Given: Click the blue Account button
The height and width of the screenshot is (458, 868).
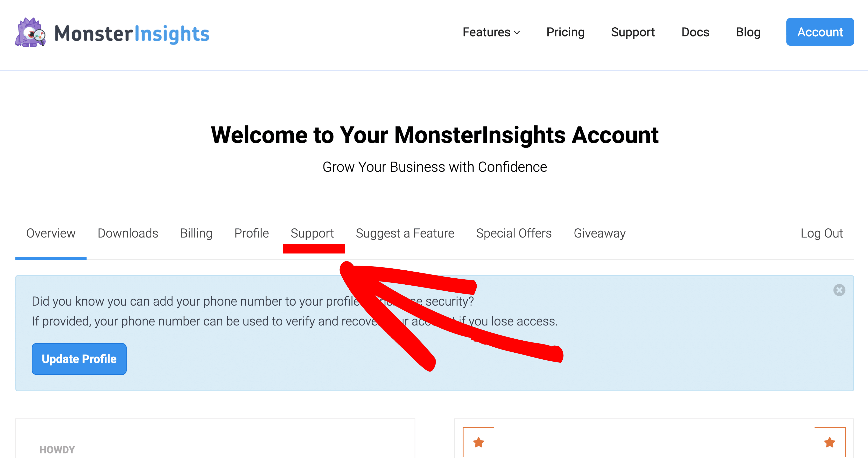Looking at the screenshot, I should (x=820, y=32).
